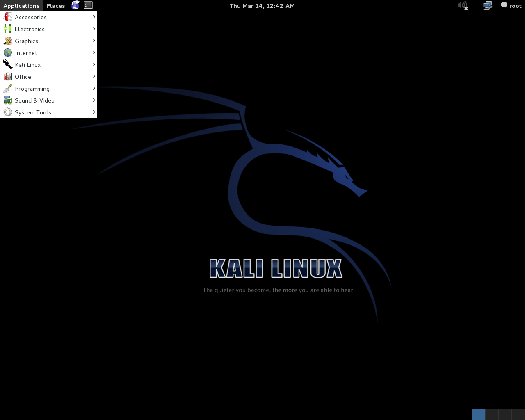Screen dimensions: 525x420
Task: Click the Accessories category icon
Action: (x=7, y=17)
